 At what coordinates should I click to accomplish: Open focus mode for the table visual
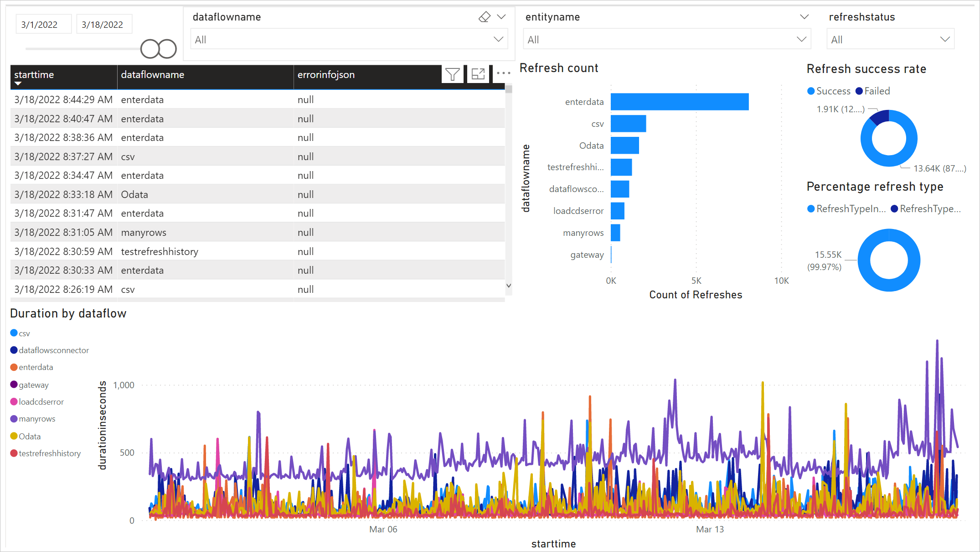pos(478,74)
